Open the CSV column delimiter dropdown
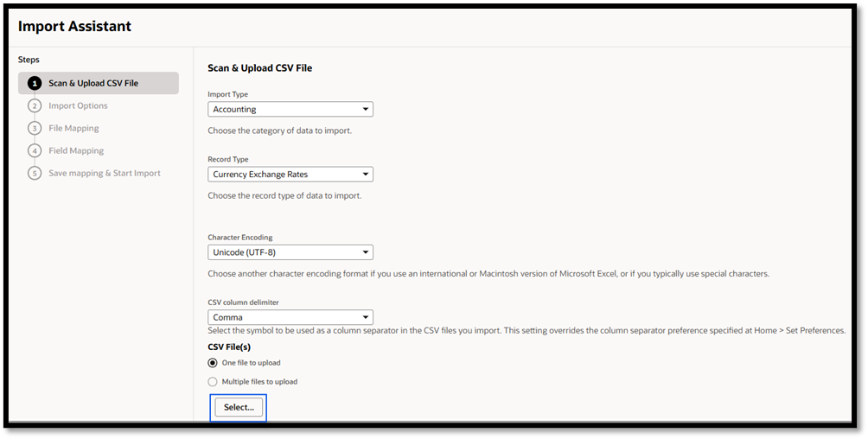Image resolution: width=868 pixels, height=439 pixels. pos(290,318)
